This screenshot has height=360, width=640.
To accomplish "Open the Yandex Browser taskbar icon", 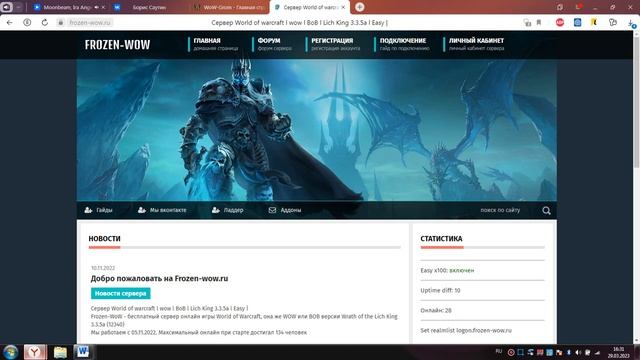I will (35, 352).
